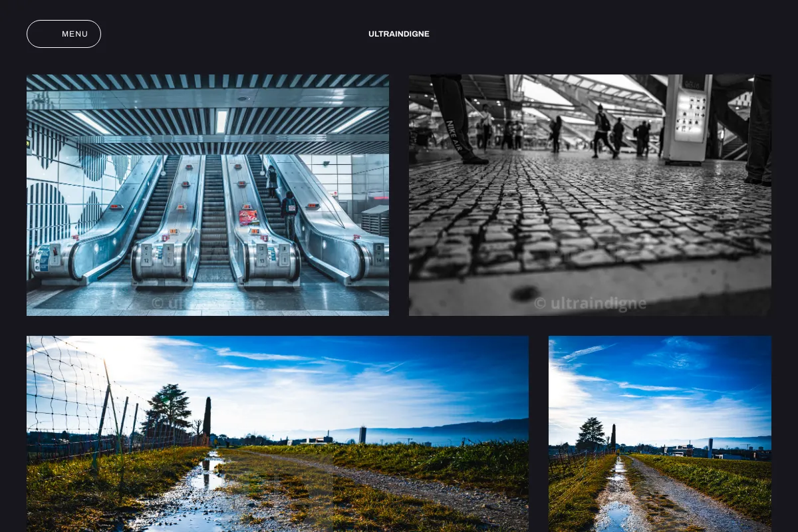The height and width of the screenshot is (532, 798).
Task: Click the watermark on the escalator photo
Action: pyautogui.click(x=207, y=303)
